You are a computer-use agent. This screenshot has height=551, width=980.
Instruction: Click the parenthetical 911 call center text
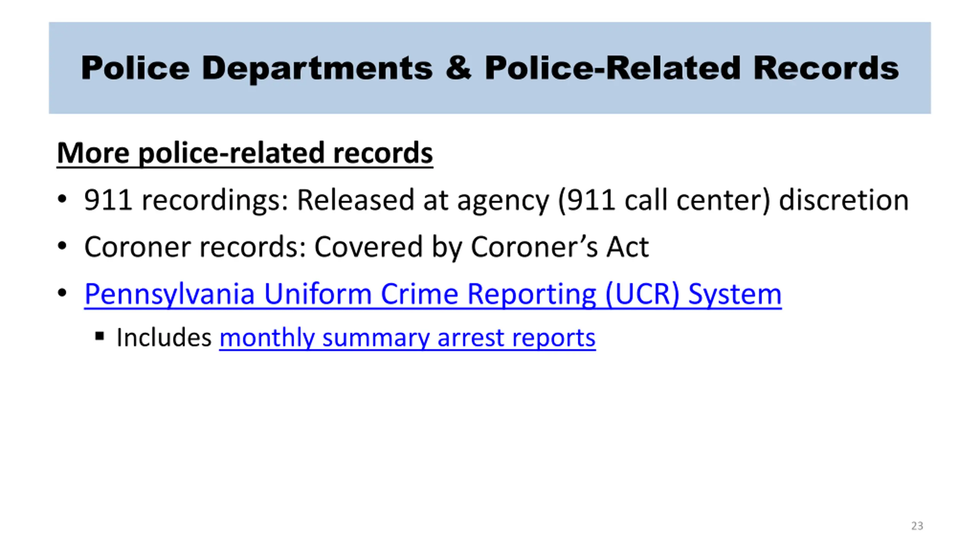pos(664,200)
